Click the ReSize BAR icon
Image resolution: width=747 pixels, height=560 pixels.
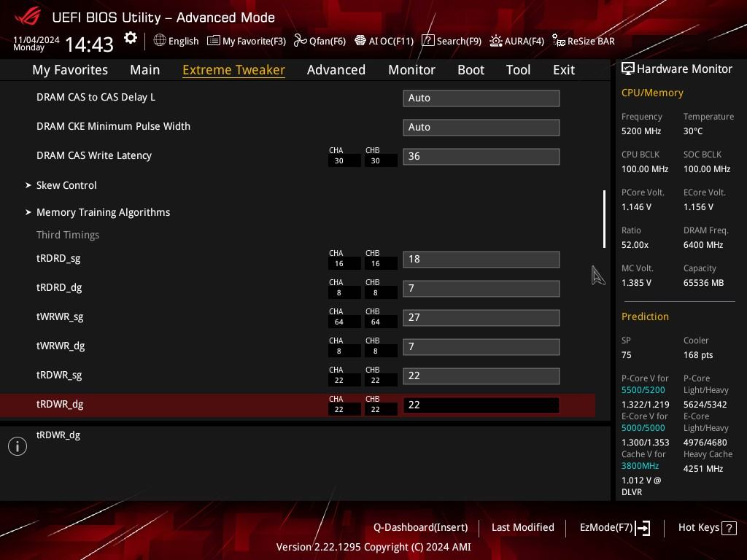tap(558, 41)
